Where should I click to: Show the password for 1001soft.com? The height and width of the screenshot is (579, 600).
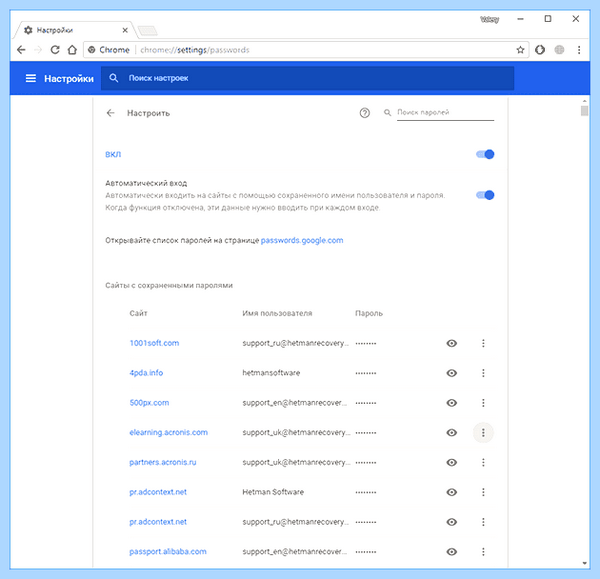coord(452,343)
